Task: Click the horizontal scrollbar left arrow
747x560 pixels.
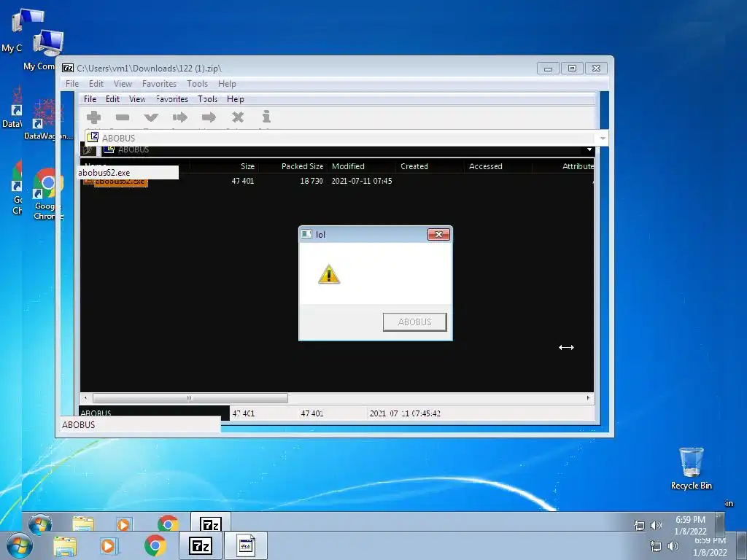Action: pos(85,397)
